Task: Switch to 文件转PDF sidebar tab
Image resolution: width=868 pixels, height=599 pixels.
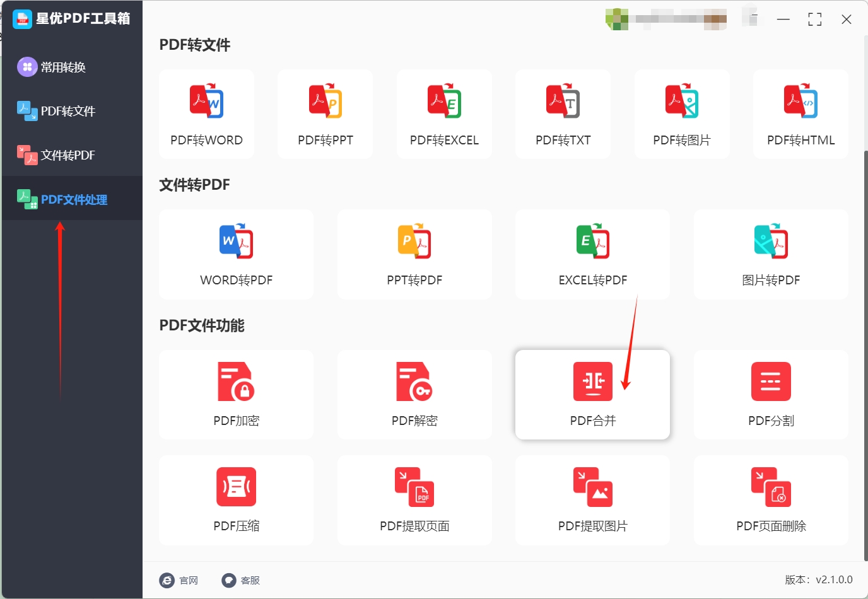Action: (72, 155)
